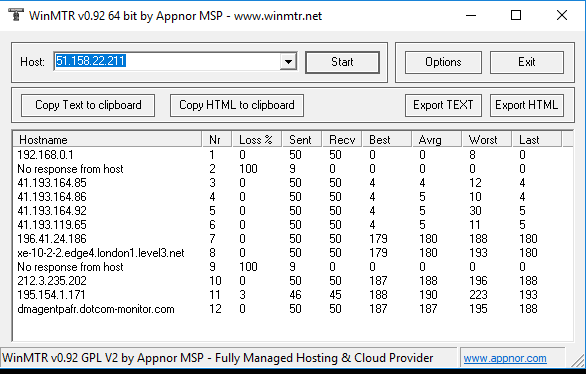Click the status bar WinMTR v0.92 GPL text

pyautogui.click(x=218, y=358)
